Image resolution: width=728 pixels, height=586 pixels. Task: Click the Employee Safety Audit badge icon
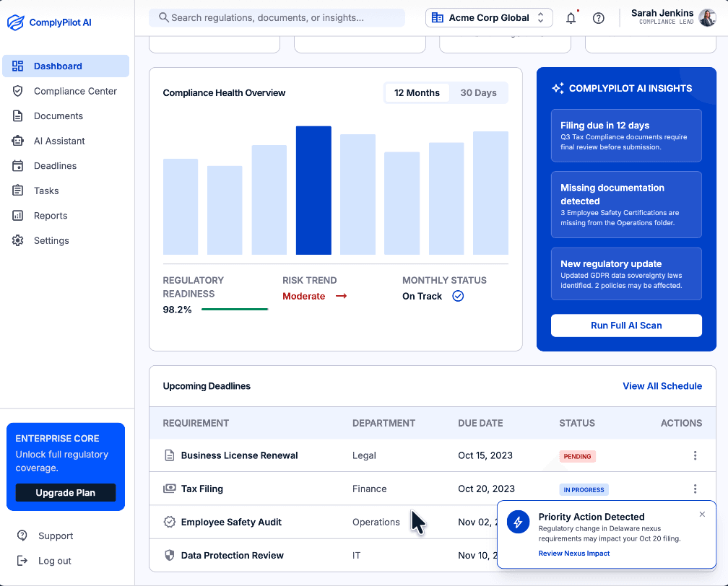click(x=170, y=522)
